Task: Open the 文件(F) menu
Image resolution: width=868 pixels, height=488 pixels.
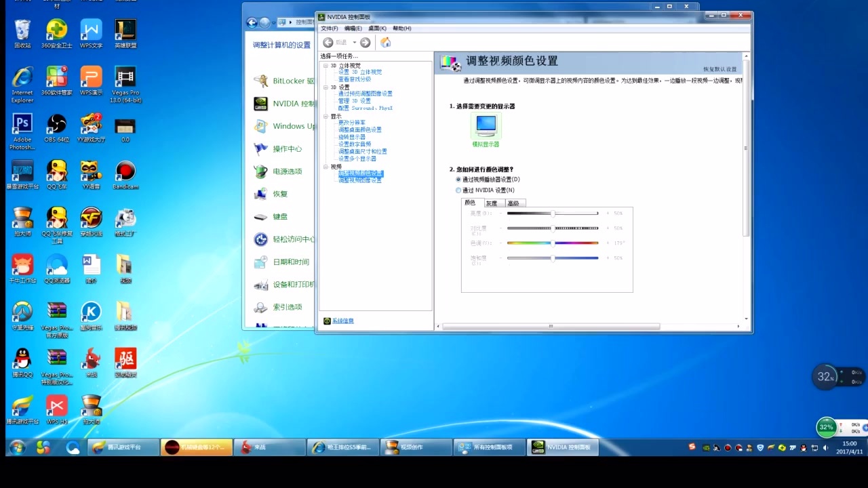Action: (329, 28)
